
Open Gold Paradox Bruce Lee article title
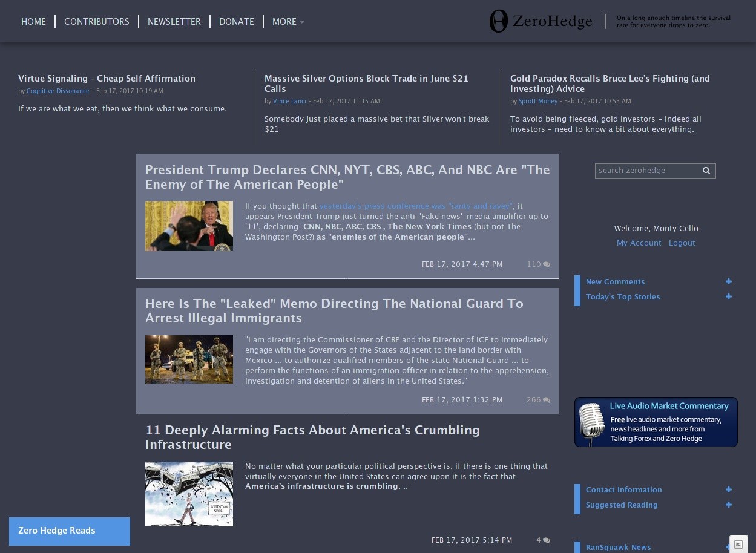point(610,83)
